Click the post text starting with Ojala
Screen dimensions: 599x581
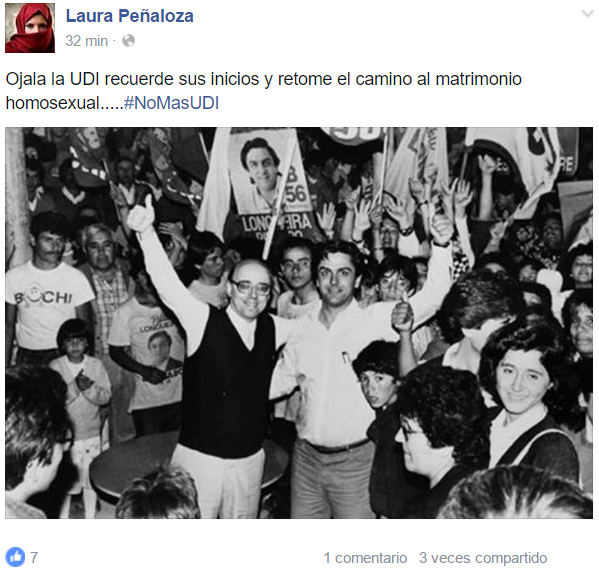tap(264, 91)
